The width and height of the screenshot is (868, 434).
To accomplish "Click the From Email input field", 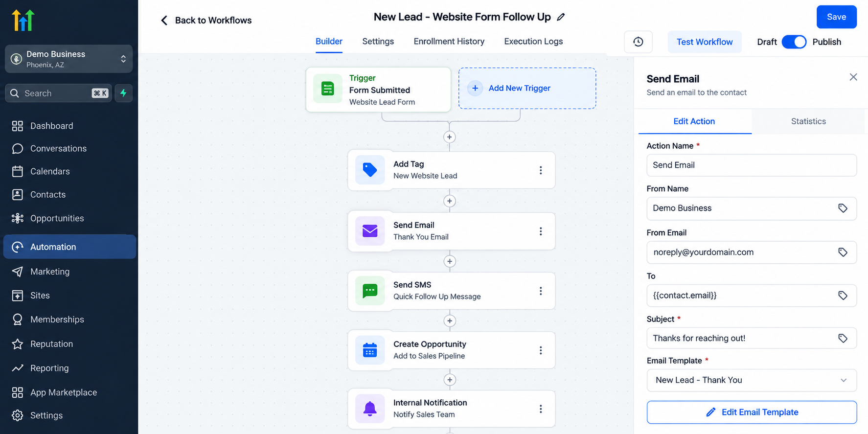I will point(752,252).
